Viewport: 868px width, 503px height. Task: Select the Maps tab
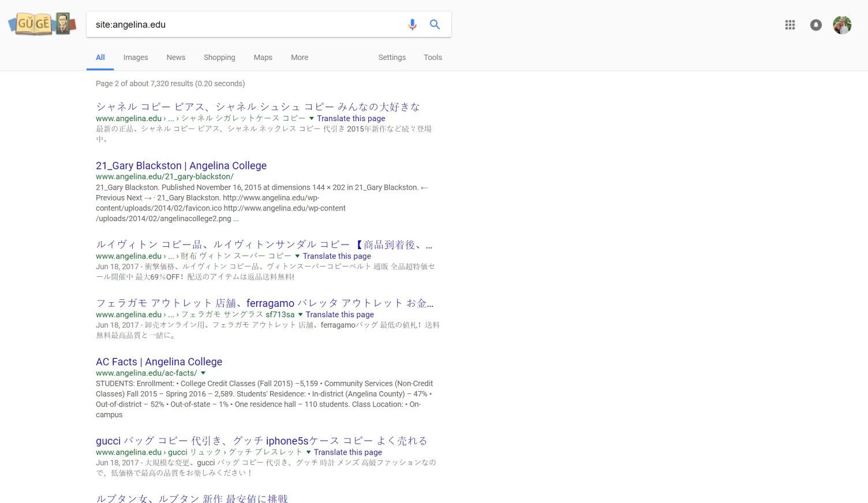click(x=263, y=57)
